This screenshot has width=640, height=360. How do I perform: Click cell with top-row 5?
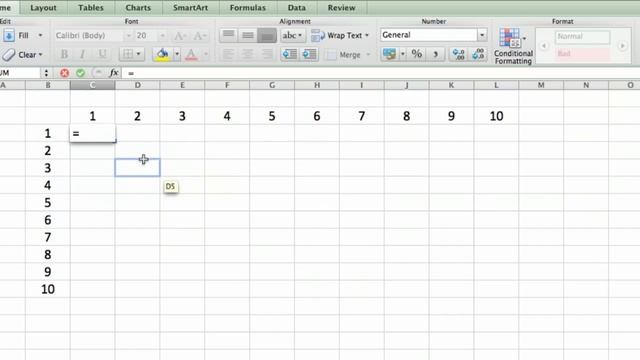click(x=272, y=116)
